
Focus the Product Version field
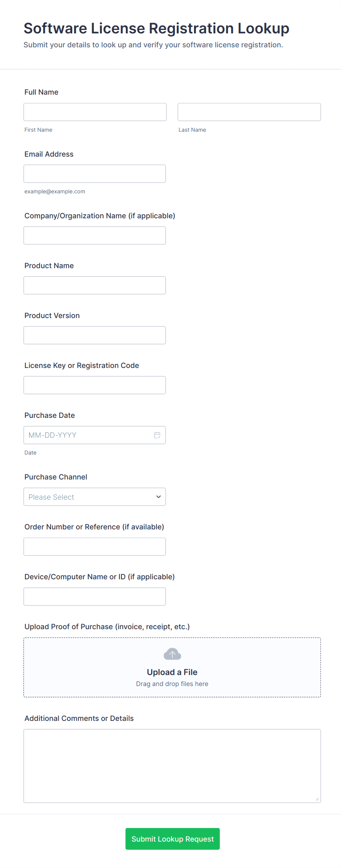pyautogui.click(x=94, y=335)
